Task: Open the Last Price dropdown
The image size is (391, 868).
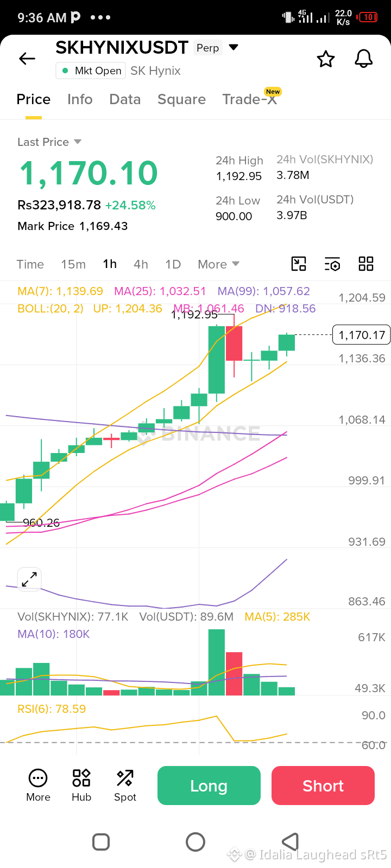Action: point(49,142)
